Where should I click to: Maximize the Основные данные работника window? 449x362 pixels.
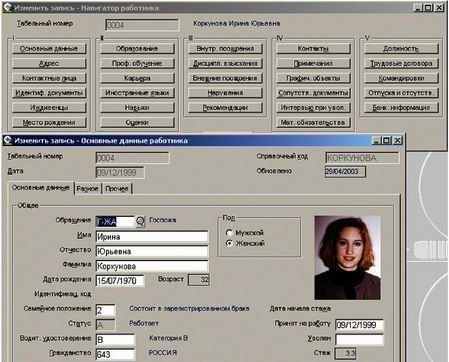click(386, 141)
